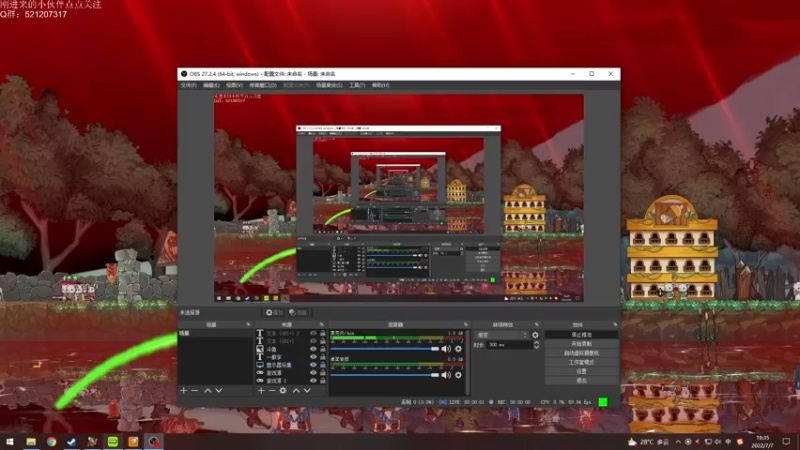800x450 pixels.
Task: Lock the 文本 (GDI+) 2 source
Action: coord(322,333)
